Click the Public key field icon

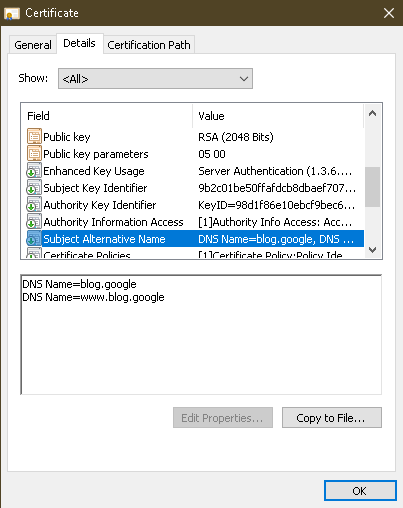tap(34, 137)
